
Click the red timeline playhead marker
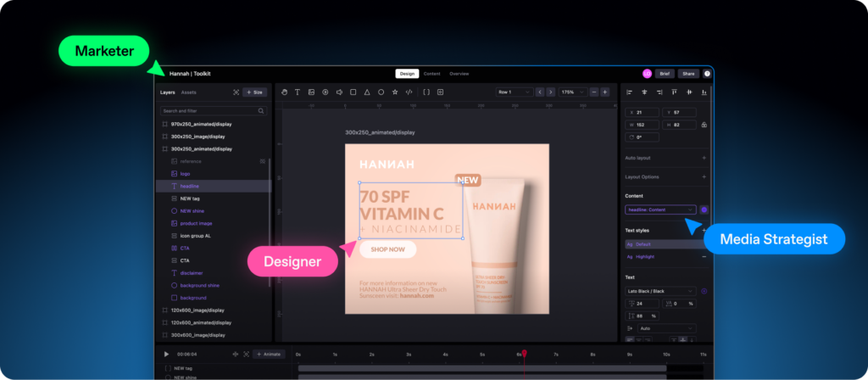tap(524, 353)
